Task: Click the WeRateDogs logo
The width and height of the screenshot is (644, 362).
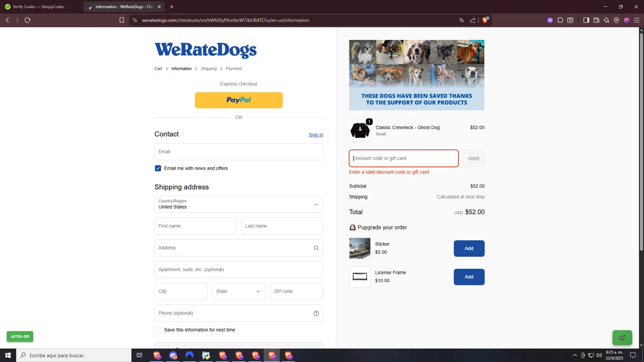Action: pos(206,50)
